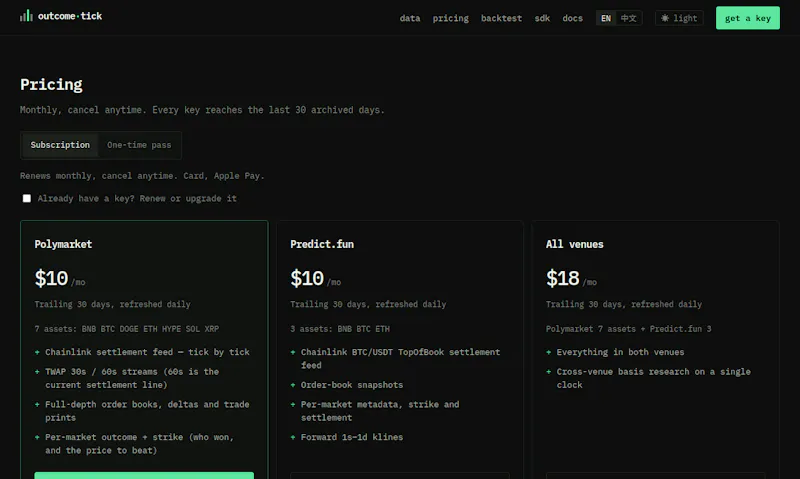
Task: Open the data nav link
Action: coord(410,18)
